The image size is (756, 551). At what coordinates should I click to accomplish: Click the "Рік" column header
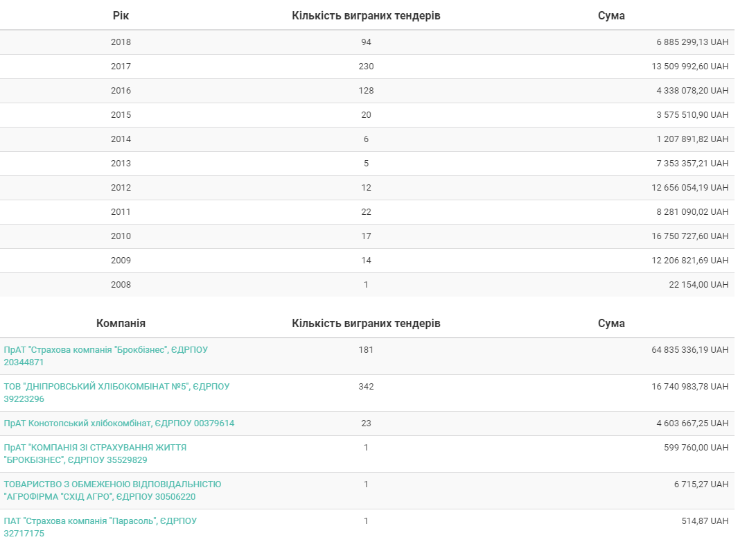click(x=121, y=15)
